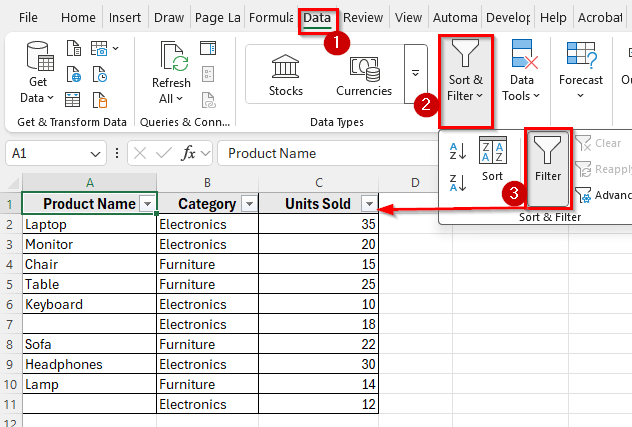Select column D header

(x=415, y=183)
